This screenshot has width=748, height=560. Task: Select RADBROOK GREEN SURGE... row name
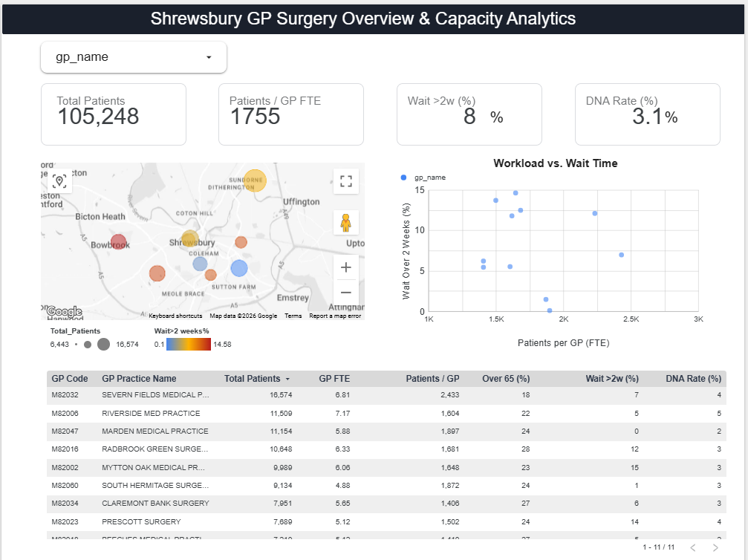pyautogui.click(x=155, y=449)
